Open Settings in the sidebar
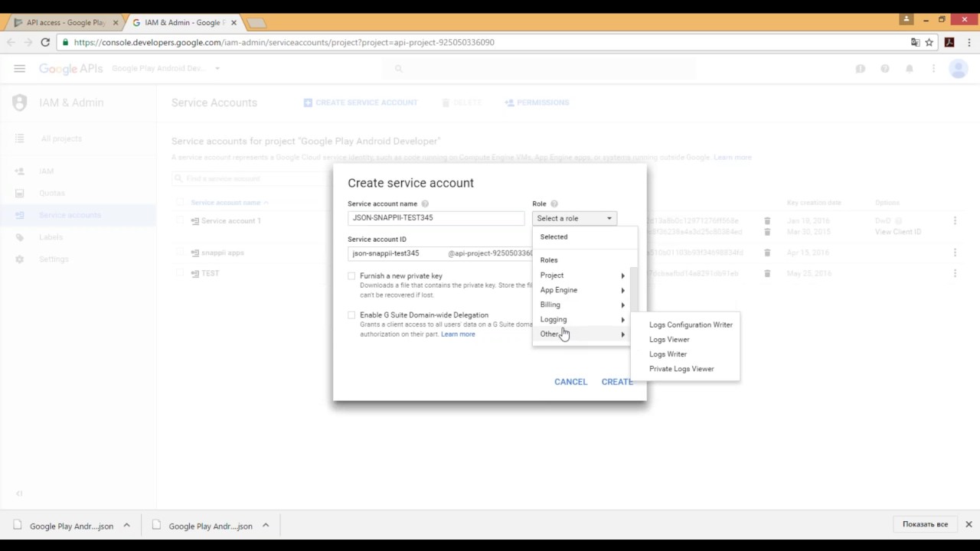 click(54, 259)
